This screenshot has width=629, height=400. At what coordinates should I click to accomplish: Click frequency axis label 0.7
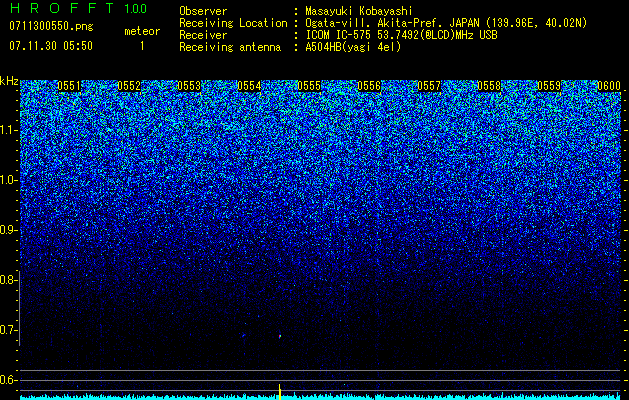9,330
